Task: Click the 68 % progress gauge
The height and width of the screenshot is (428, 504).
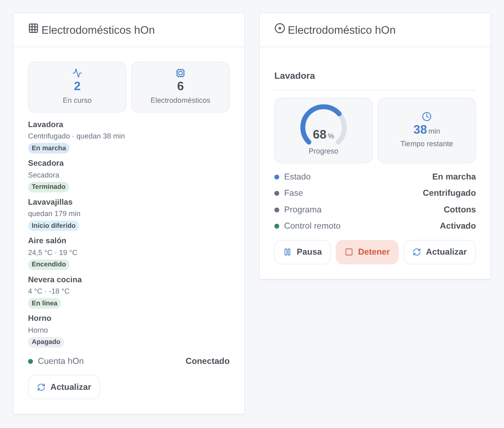Action: (x=324, y=125)
